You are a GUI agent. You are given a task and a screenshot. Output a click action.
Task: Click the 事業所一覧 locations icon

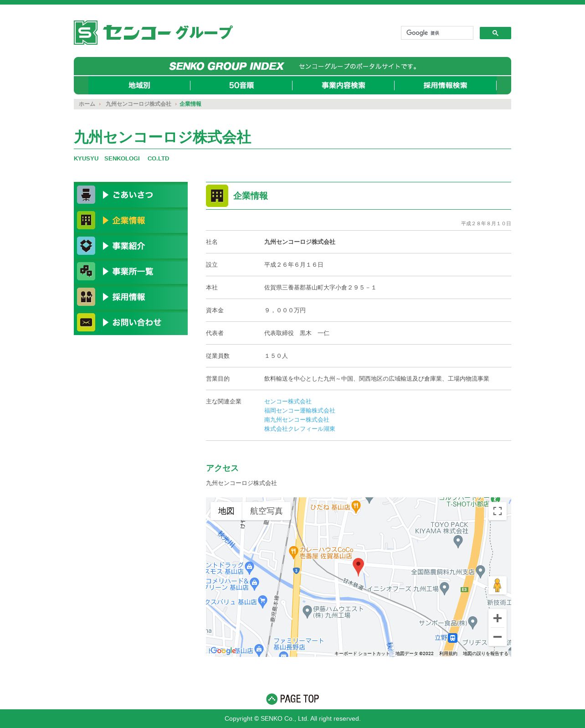(86, 271)
